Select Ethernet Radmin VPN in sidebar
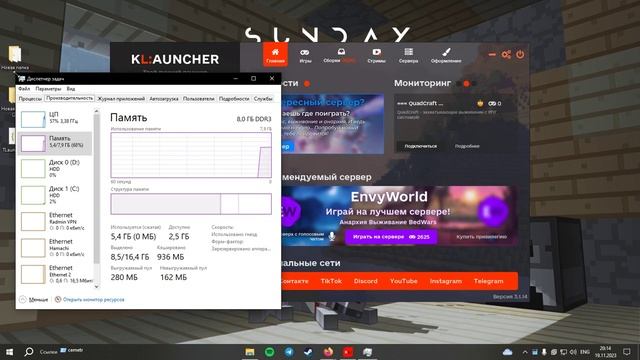This screenshot has height=360, width=640. click(55, 221)
